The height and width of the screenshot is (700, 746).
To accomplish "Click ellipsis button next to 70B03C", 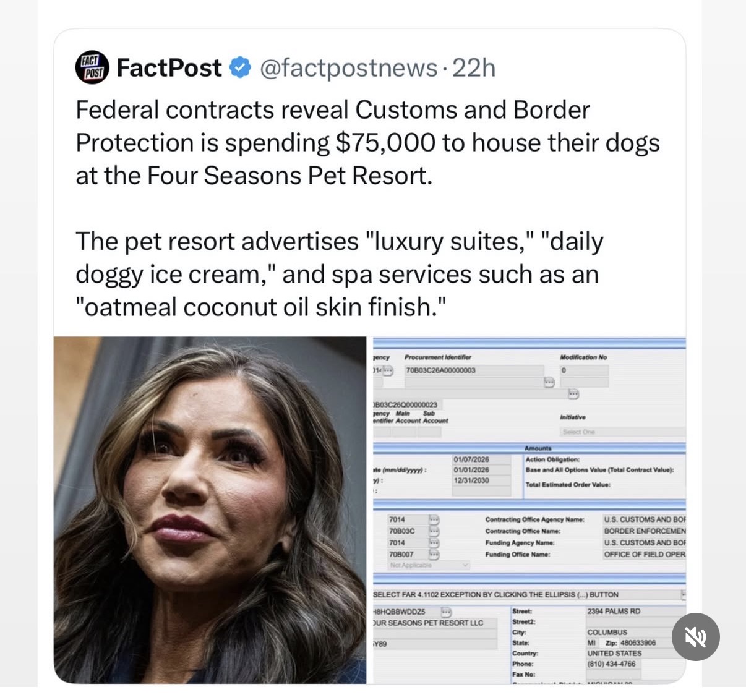I will 434,531.
